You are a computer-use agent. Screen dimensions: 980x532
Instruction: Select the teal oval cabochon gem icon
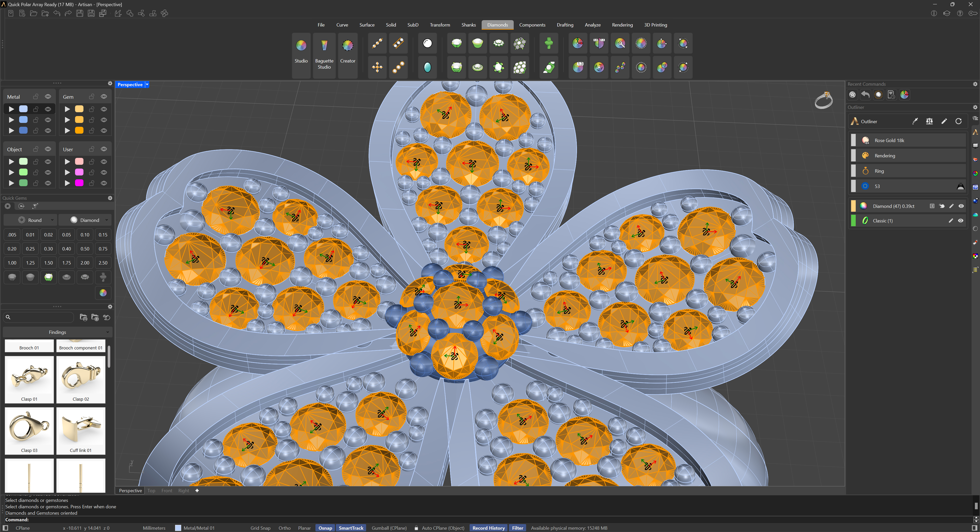tap(428, 67)
